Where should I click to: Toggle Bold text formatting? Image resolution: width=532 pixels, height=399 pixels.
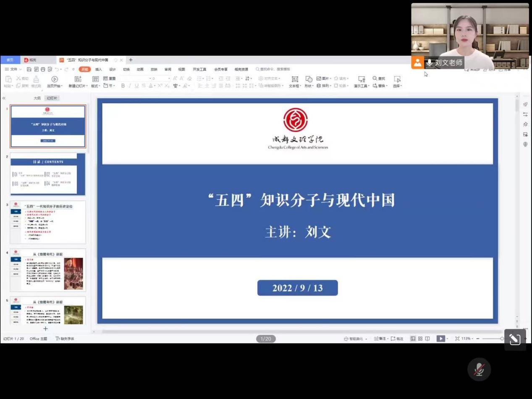123,86
